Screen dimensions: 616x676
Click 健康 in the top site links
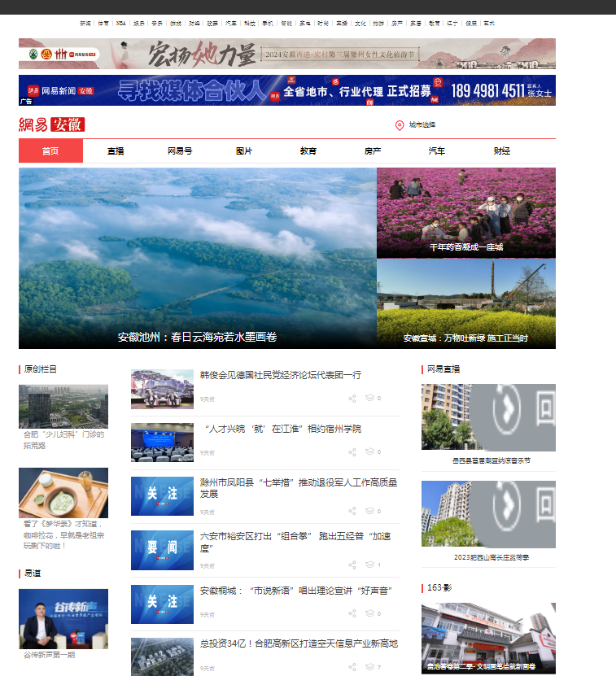coord(471,24)
